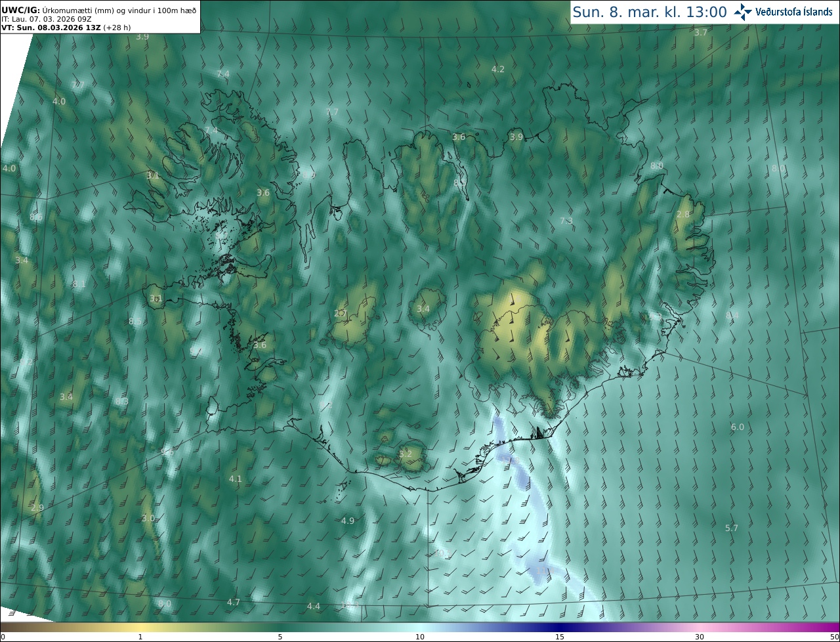Click the 30 tick label on the color scale
The width and height of the screenshot is (840, 642).
click(x=700, y=637)
